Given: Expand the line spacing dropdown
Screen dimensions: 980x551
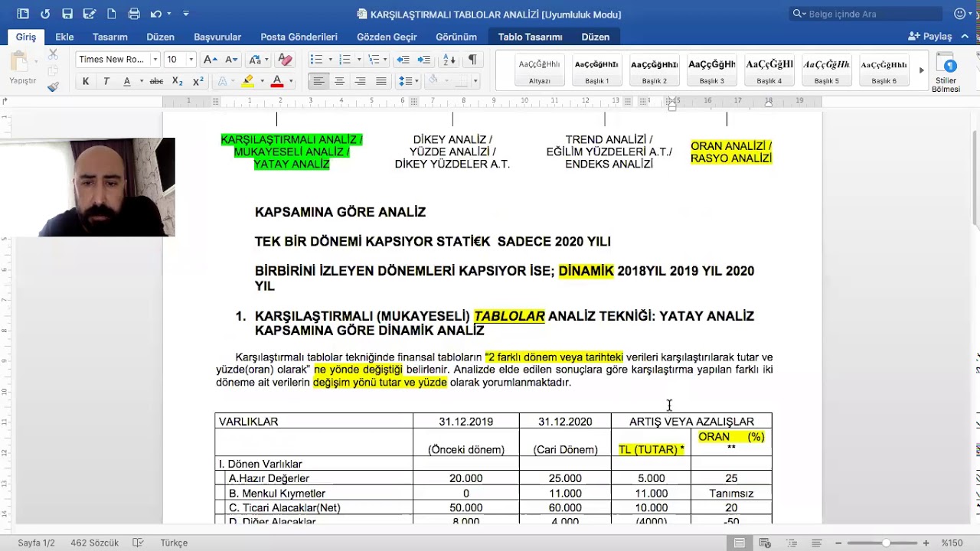Looking at the screenshot, I should click(416, 81).
